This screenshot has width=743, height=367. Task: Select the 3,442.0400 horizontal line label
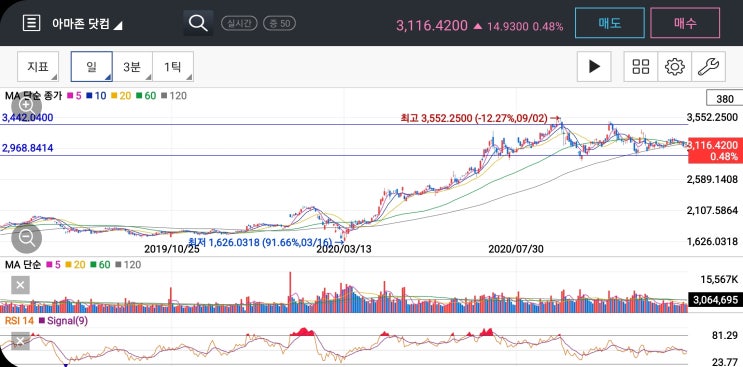tap(27, 118)
